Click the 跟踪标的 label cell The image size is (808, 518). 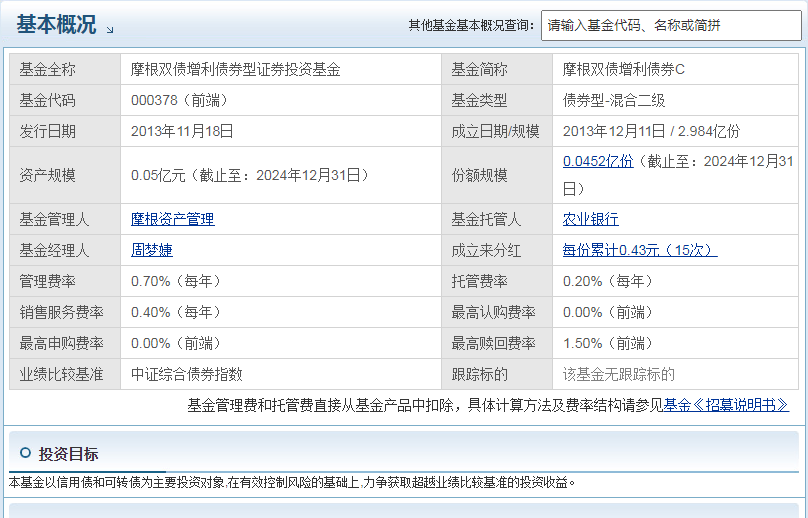click(497, 374)
